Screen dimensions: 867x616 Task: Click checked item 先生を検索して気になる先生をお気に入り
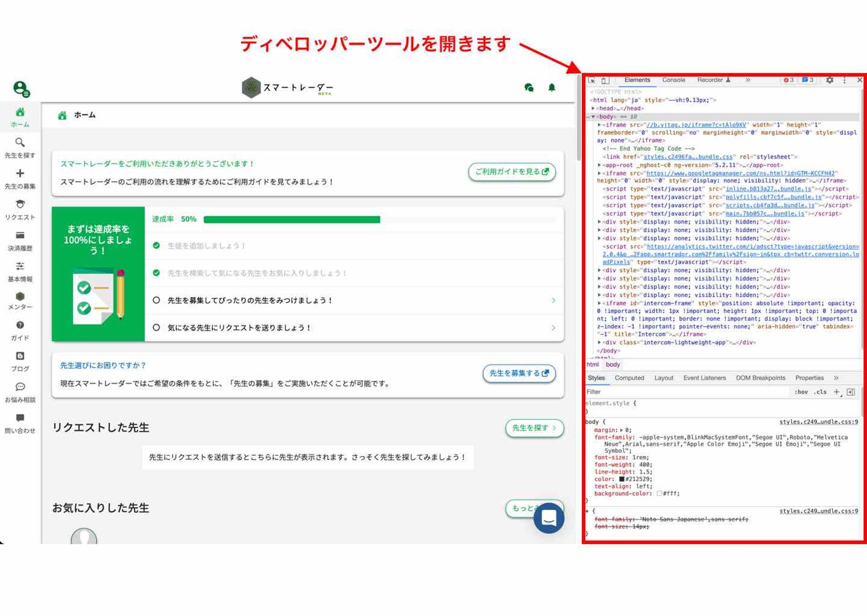click(257, 273)
